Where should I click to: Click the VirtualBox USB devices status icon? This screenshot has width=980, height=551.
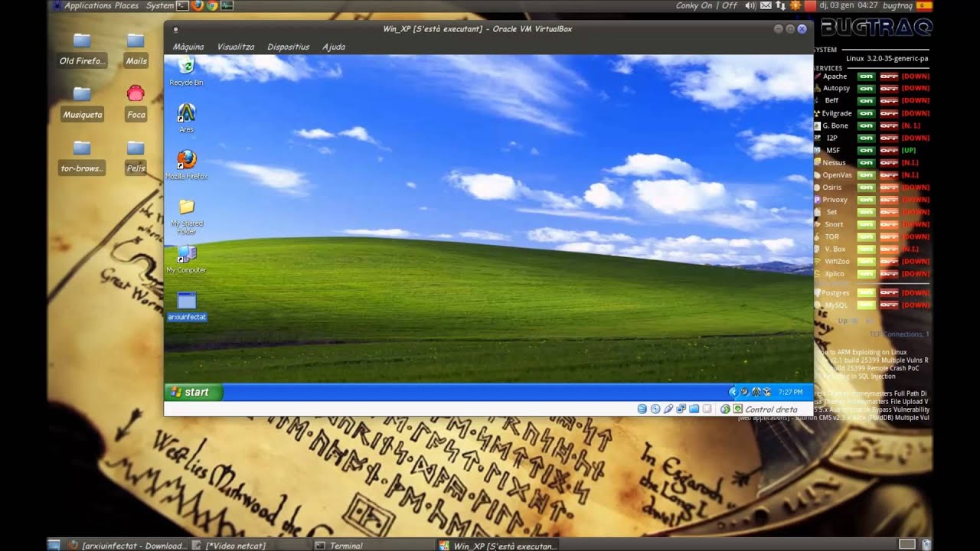tap(668, 409)
